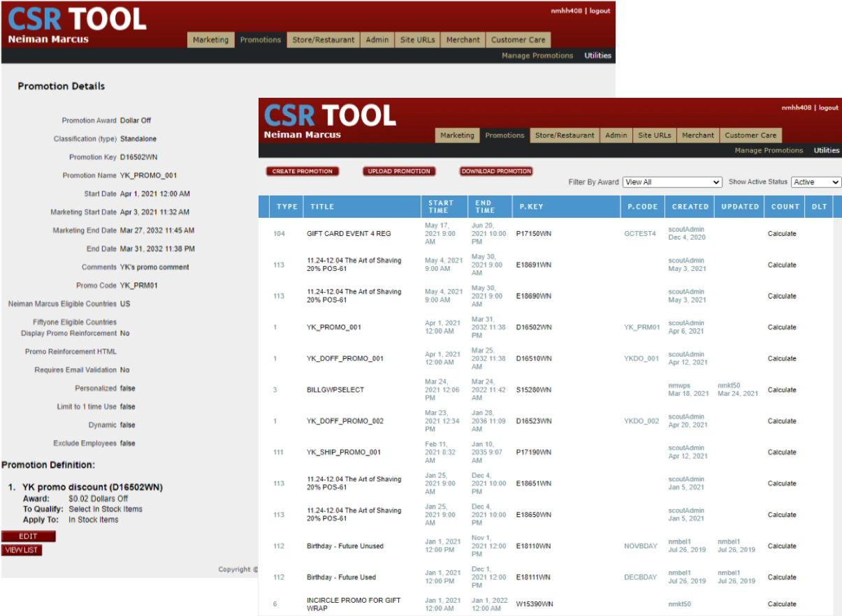
Task: Select the Marketing tab in the Promotion Details window
Action: 210,40
